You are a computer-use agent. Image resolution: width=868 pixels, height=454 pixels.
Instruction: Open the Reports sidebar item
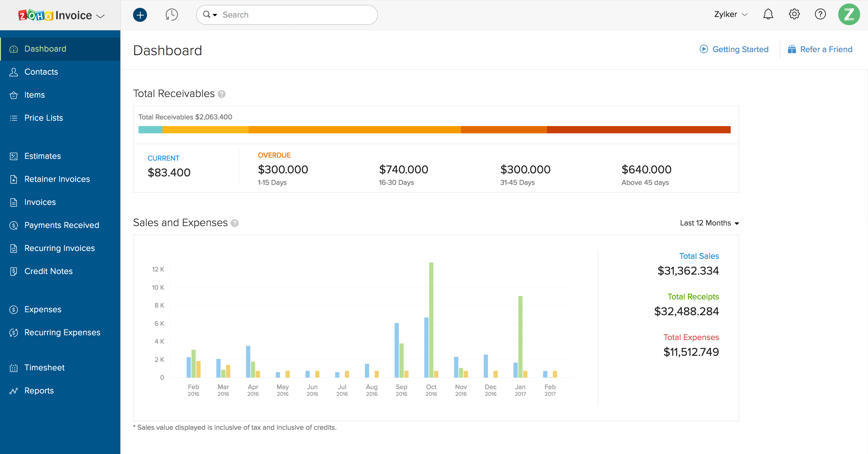click(x=39, y=390)
